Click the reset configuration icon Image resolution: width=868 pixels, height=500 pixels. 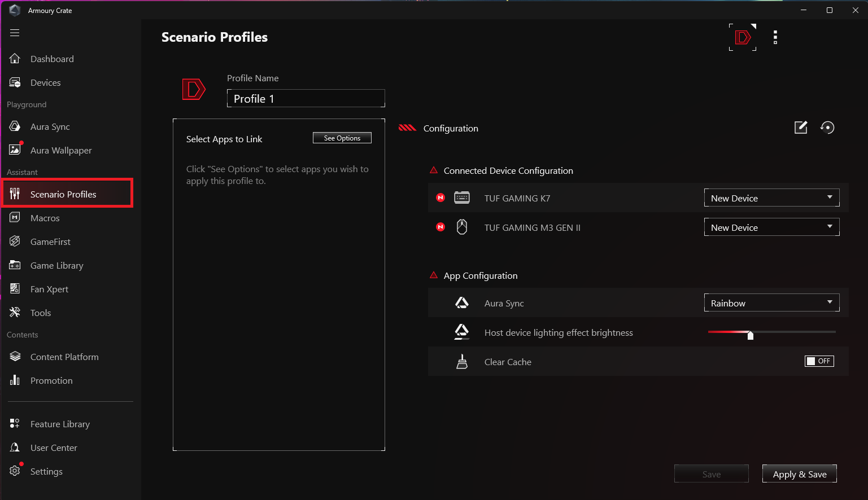coord(827,128)
